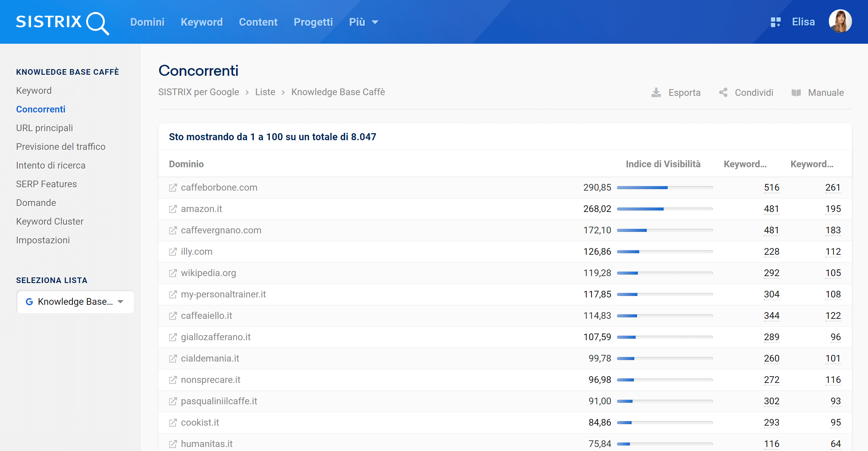Open external link icon for giallozafferano.it
The image size is (868, 451).
click(x=173, y=337)
